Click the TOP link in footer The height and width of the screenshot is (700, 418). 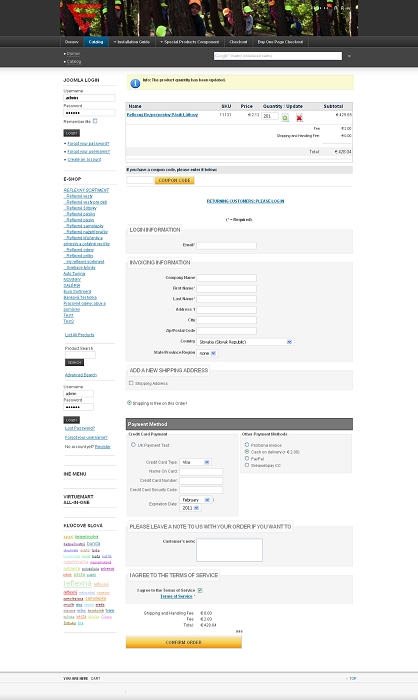352,679
